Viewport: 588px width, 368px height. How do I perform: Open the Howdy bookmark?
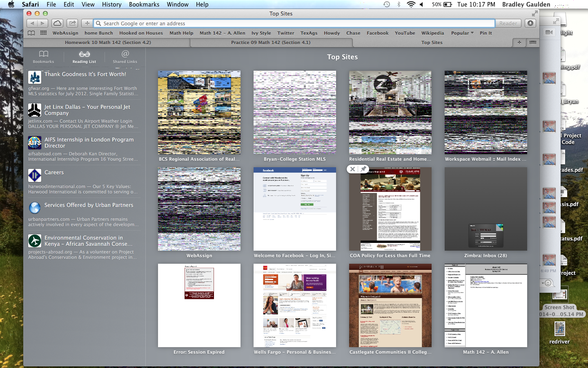coord(332,33)
